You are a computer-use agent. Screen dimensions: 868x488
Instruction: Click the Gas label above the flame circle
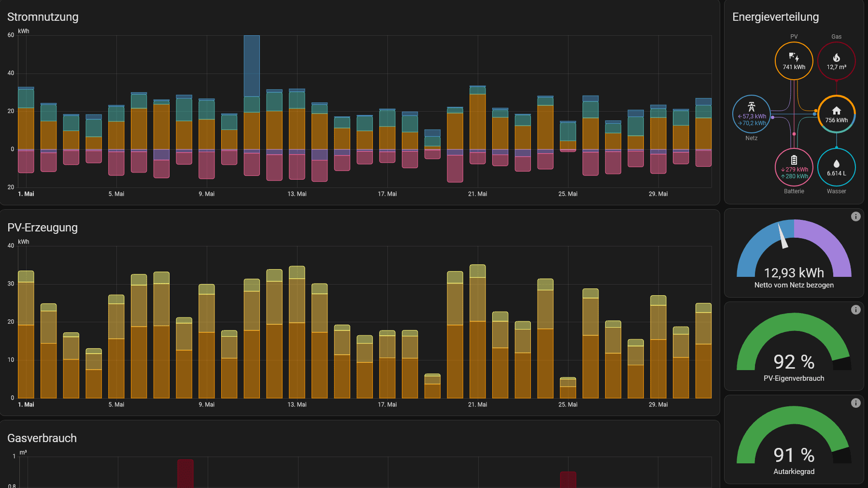(x=837, y=37)
